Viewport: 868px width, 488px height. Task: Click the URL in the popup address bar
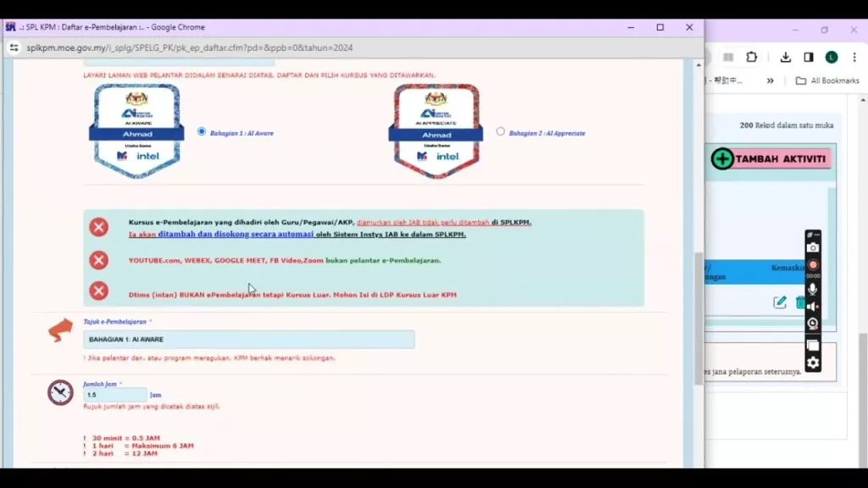[x=189, y=47]
